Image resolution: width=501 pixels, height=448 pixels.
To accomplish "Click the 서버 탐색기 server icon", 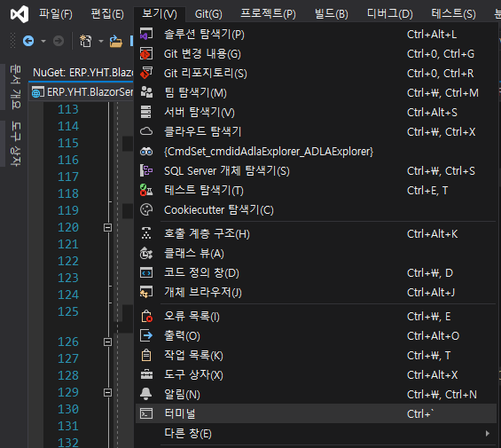I will 146,113.
